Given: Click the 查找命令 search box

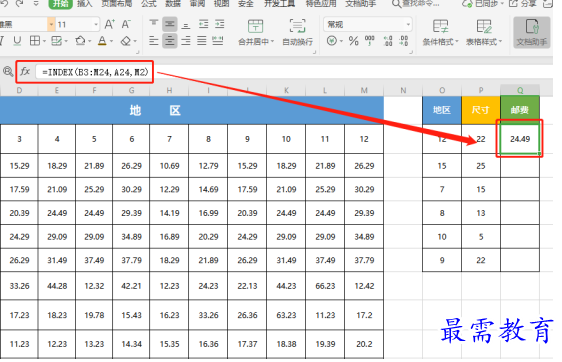Looking at the screenshot, I should [x=416, y=3].
